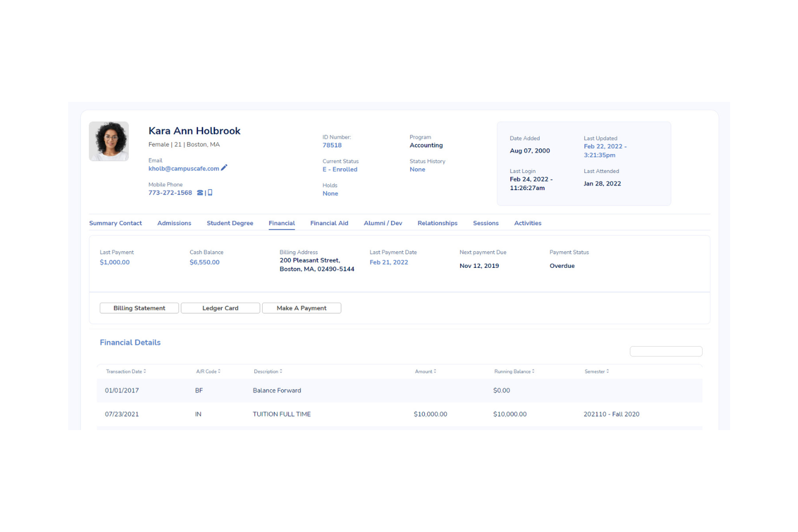The image size is (798, 532).
Task: Open ID number 78518 link
Action: point(332,146)
